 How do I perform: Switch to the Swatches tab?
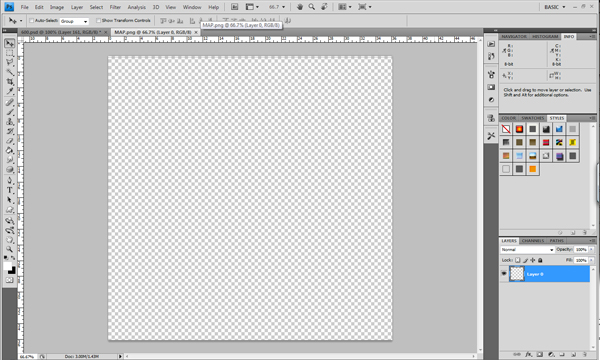533,118
